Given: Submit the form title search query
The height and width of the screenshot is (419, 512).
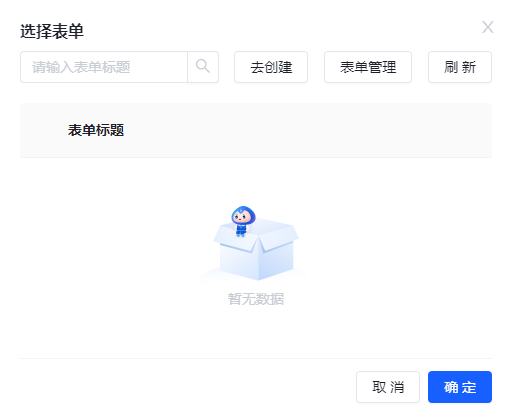Looking at the screenshot, I should 203,67.
